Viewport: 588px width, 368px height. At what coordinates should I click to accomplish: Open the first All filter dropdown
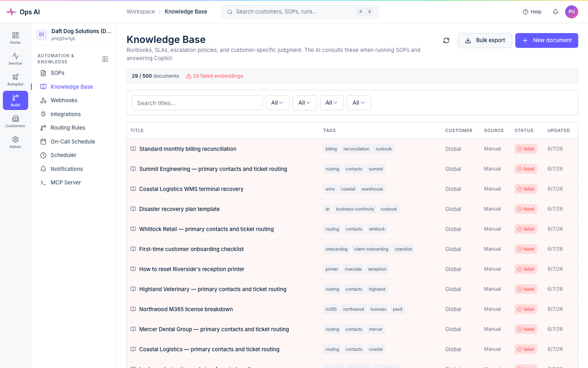(x=278, y=103)
